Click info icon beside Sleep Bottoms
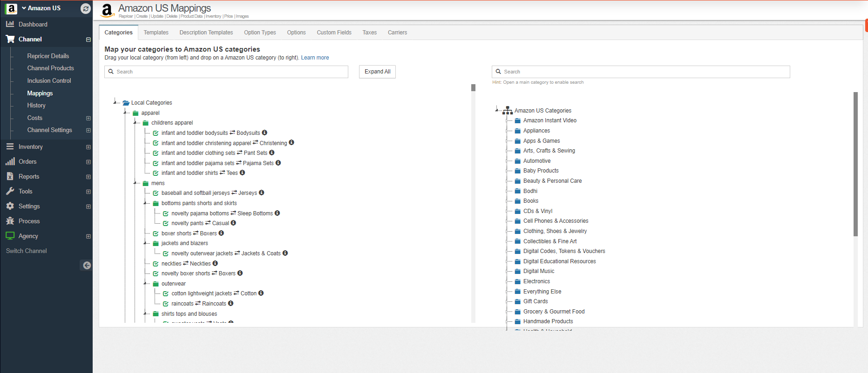868x373 pixels. pyautogui.click(x=278, y=213)
